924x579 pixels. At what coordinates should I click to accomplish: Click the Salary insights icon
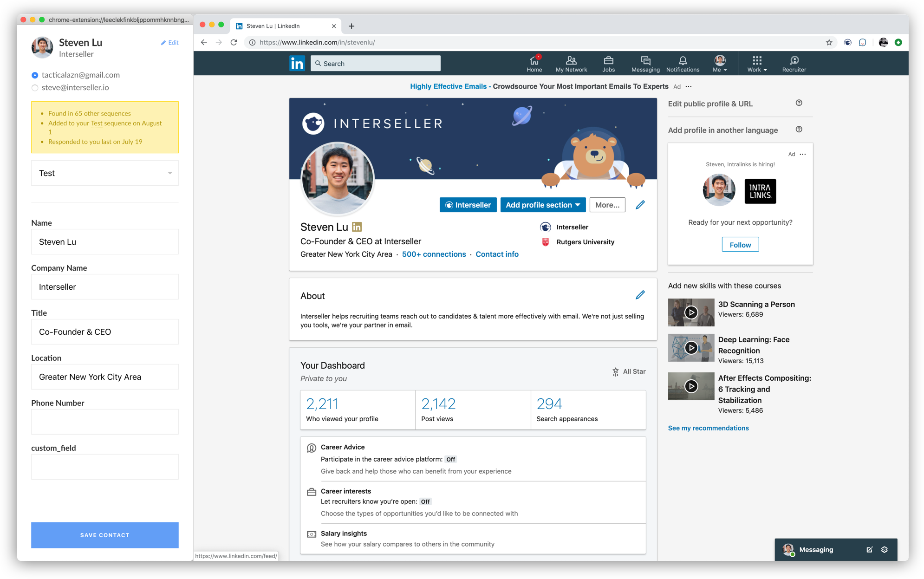click(x=311, y=534)
